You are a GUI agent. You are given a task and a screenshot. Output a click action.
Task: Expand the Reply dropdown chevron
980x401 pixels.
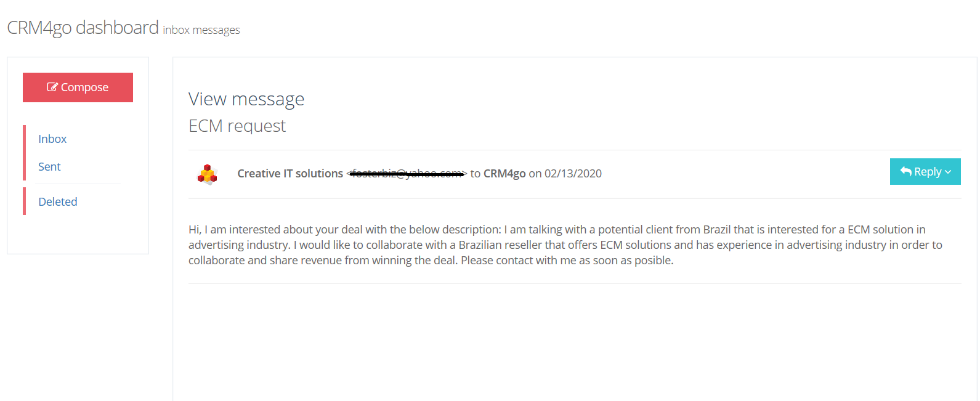(x=948, y=172)
